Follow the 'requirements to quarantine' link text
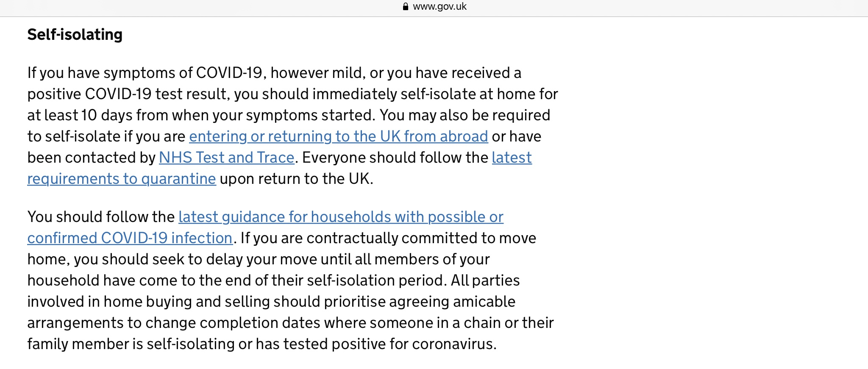The height and width of the screenshot is (369, 868). tap(122, 179)
